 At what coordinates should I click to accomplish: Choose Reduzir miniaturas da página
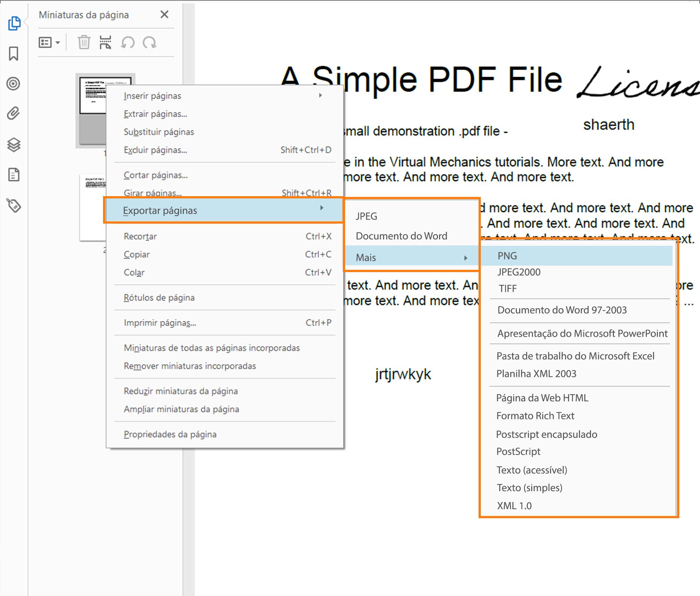tap(225, 391)
